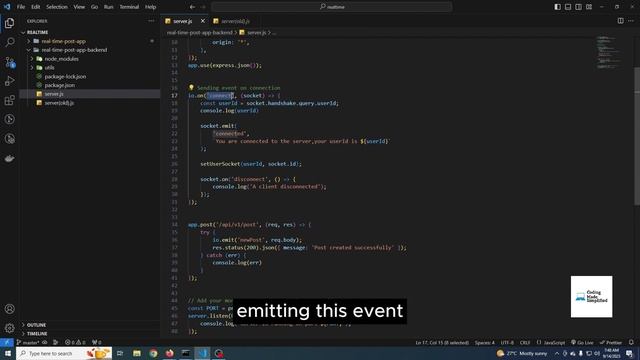Screen dimensions: 640x360
Task: Open Source Control view in activity bar
Action: click(x=9, y=62)
